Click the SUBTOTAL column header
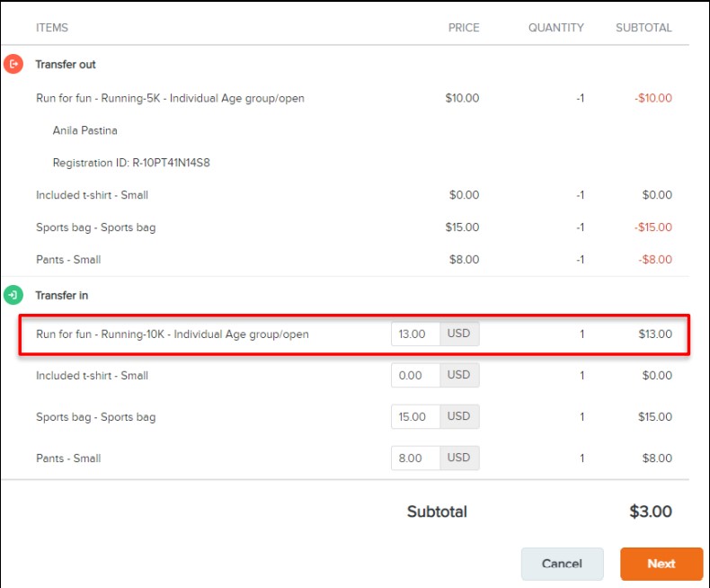This screenshot has width=710, height=588. click(643, 28)
